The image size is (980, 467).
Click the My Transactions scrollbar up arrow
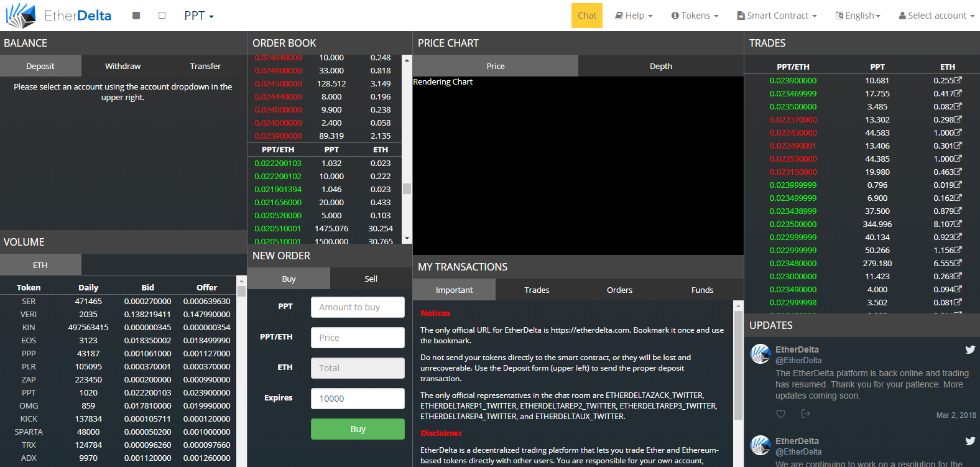(739, 305)
